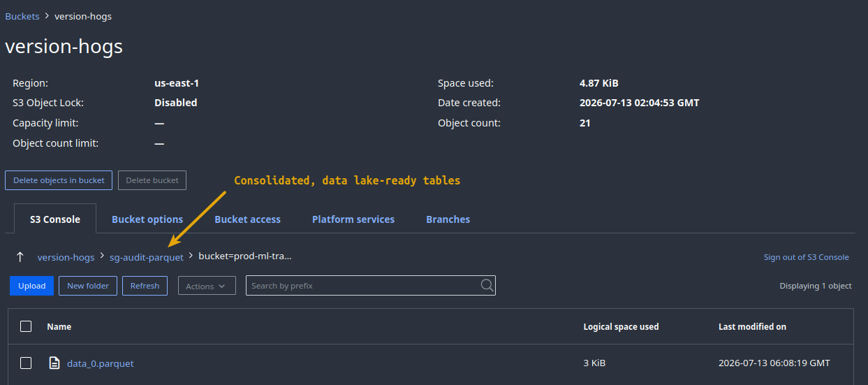
Task: Click the date created value 2026-07-13 02:04:53 GMT
Action: point(640,103)
